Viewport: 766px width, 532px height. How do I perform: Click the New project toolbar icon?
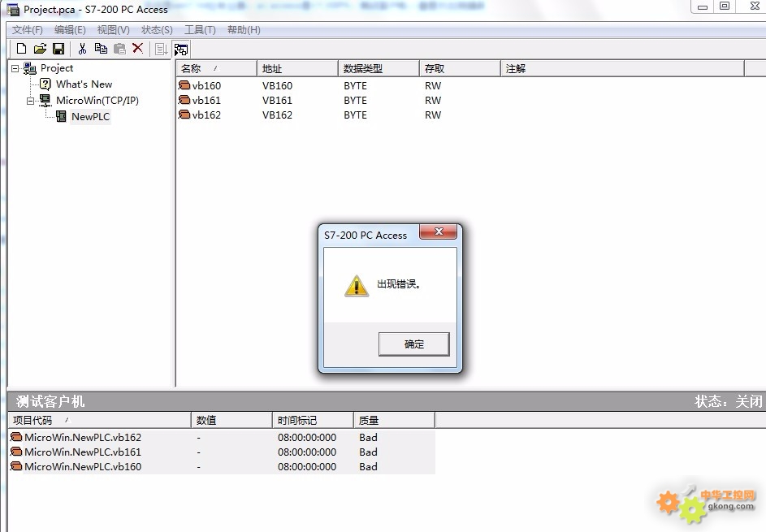pos(21,49)
